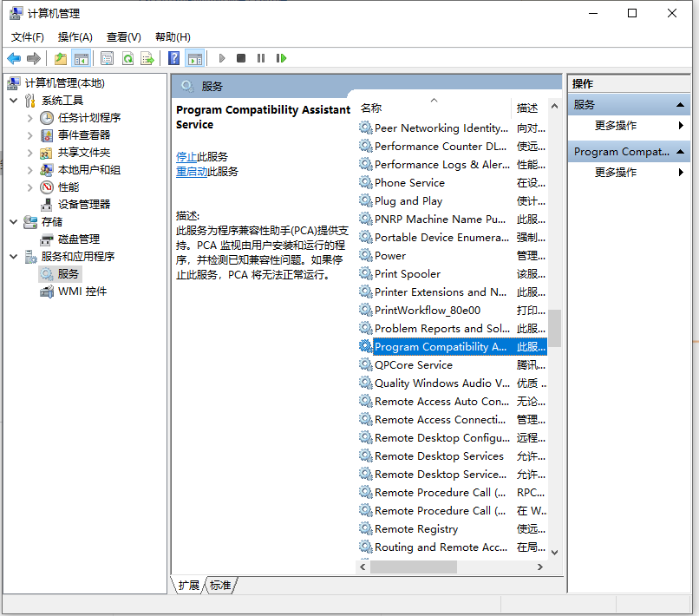Restart the service using the restart icon
699x616 pixels.
tap(284, 58)
